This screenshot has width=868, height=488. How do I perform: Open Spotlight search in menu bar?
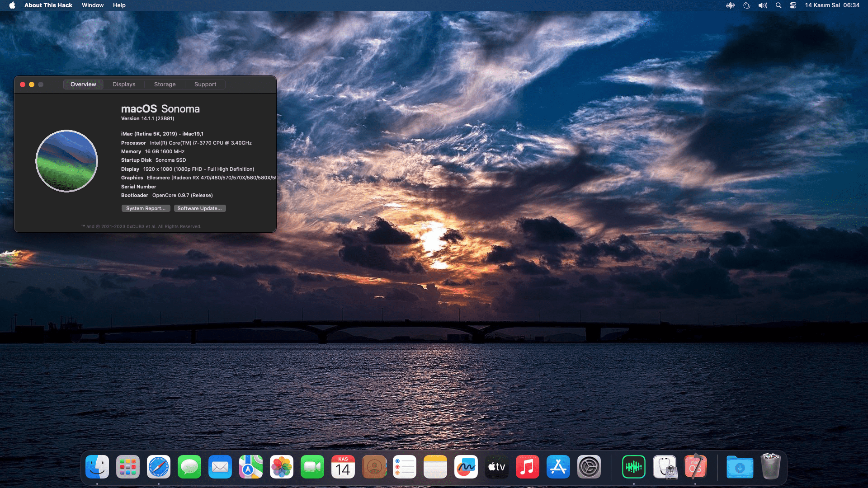pos(778,5)
